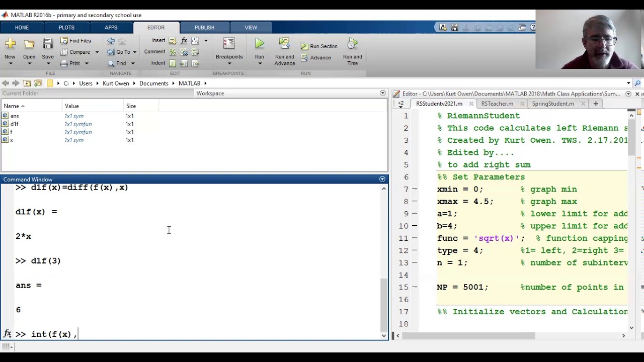Click the Save floppy disk icon
Viewport: 644px width, 362px height.
(x=48, y=44)
